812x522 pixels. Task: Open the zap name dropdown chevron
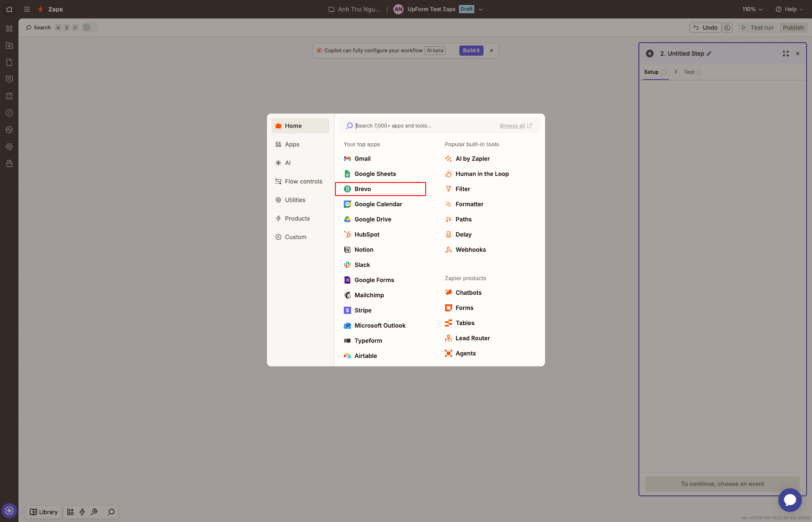tap(481, 9)
